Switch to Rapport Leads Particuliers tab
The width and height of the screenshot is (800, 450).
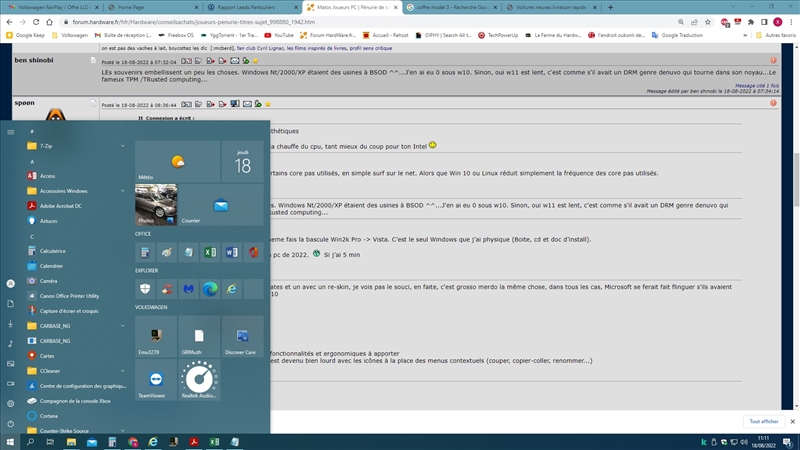point(253,7)
